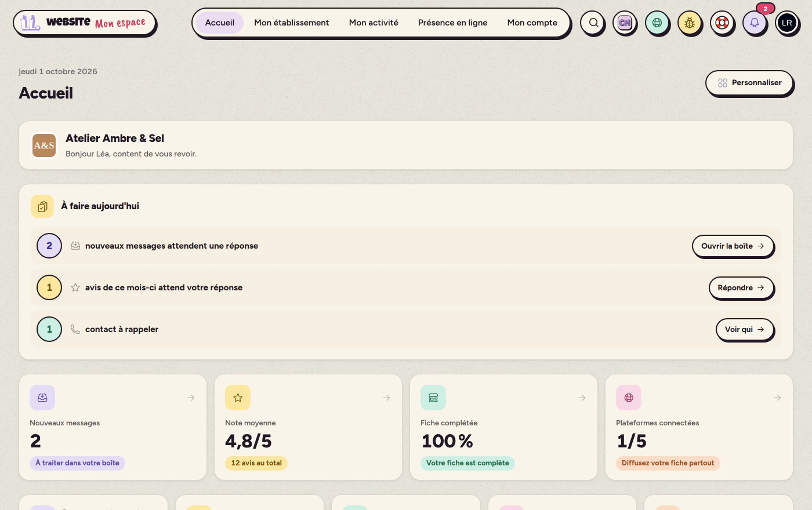
Task: Open the arrow on Note moyenne card
Action: pyautogui.click(x=386, y=398)
